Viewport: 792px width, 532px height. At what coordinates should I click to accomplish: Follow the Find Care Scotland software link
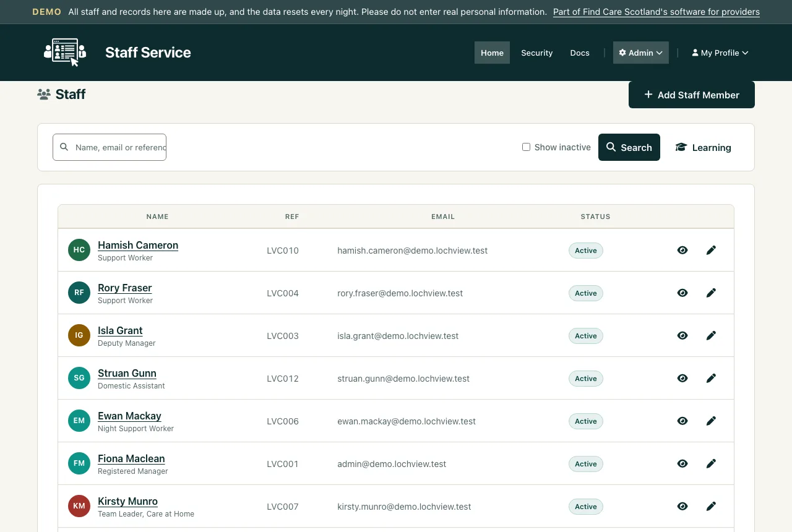[x=656, y=12]
